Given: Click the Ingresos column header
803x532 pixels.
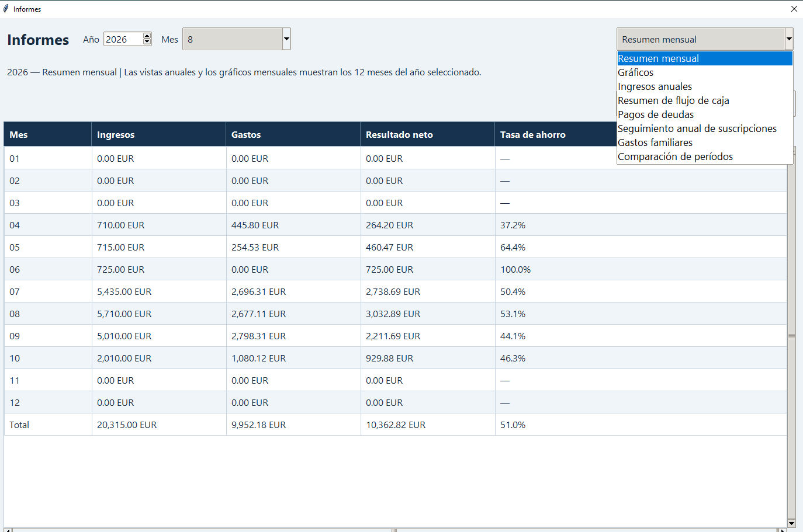Looking at the screenshot, I should 158,134.
